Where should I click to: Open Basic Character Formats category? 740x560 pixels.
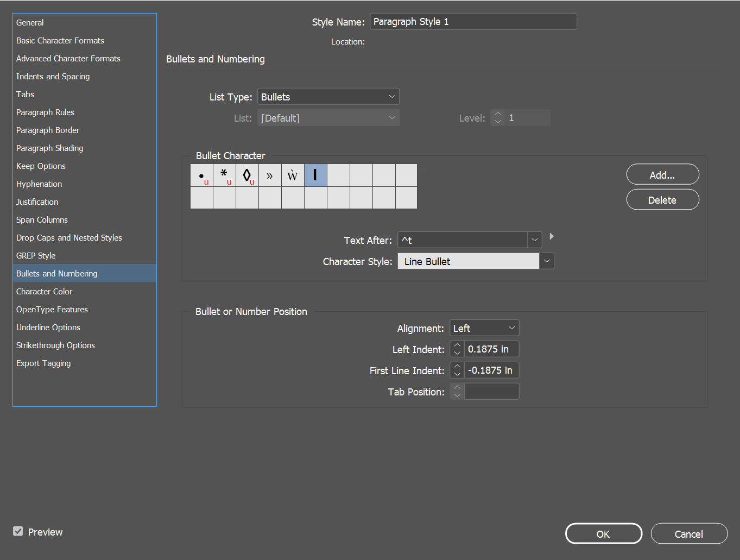coord(85,41)
